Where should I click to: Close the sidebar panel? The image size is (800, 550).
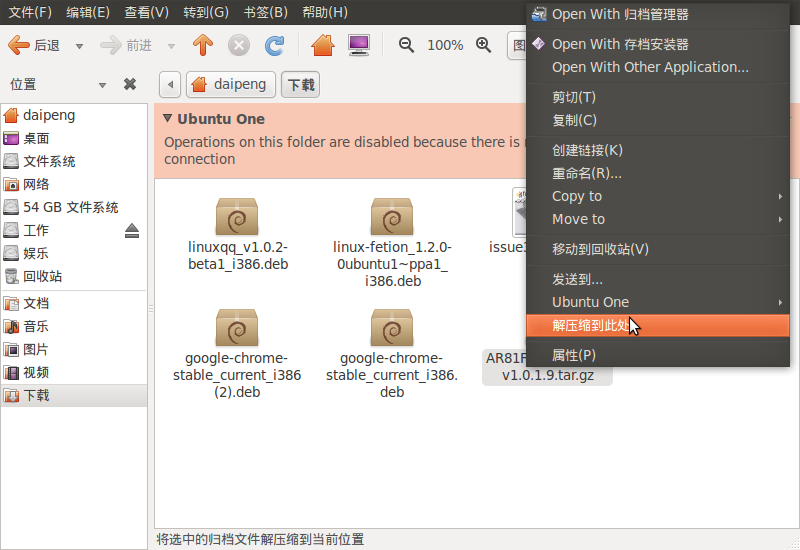(x=130, y=84)
